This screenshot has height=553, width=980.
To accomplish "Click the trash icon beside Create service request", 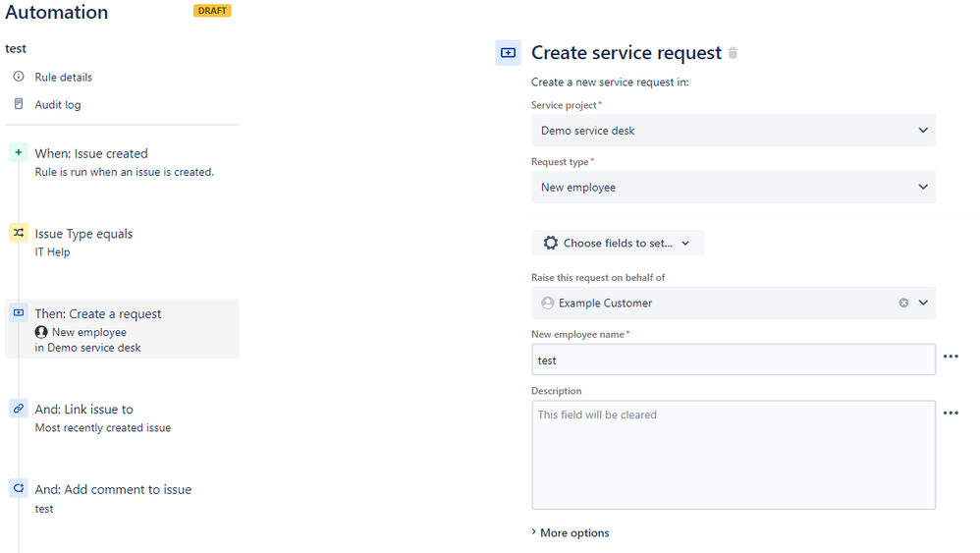I will coord(733,53).
